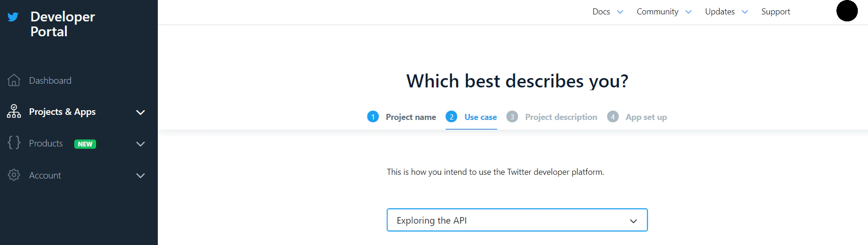Expand the Account section chevron
The height and width of the screenshot is (245, 868).
point(141,175)
